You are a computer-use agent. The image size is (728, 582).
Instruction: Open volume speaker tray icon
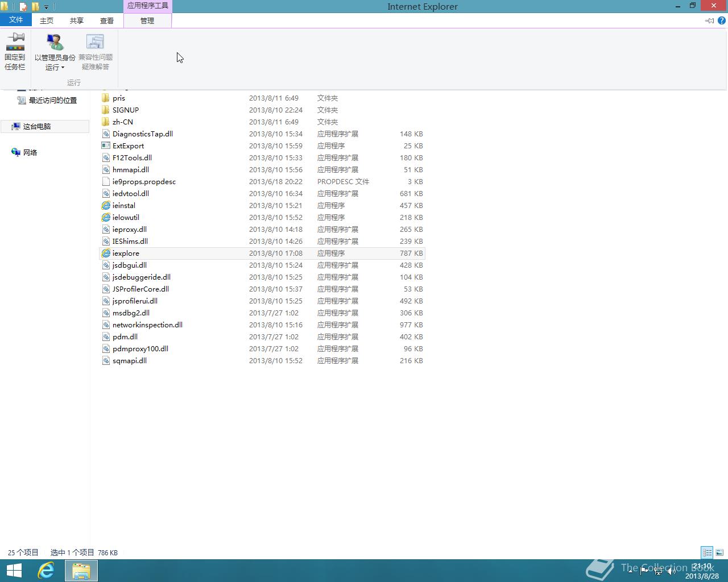tap(672, 571)
